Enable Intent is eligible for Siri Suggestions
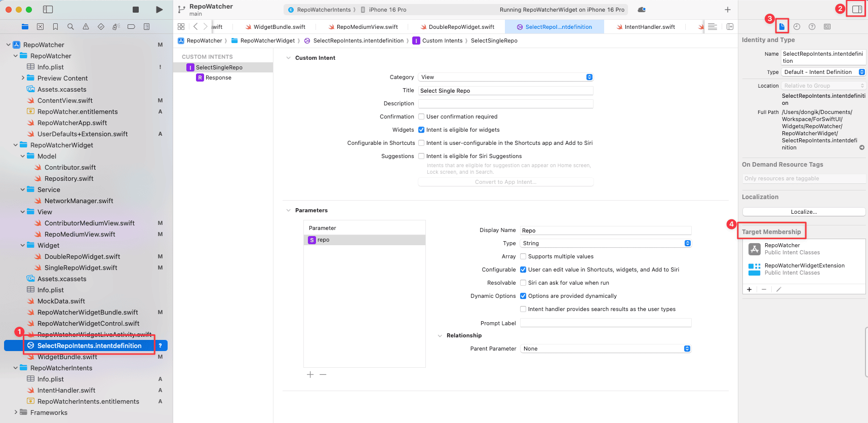 [x=421, y=156]
